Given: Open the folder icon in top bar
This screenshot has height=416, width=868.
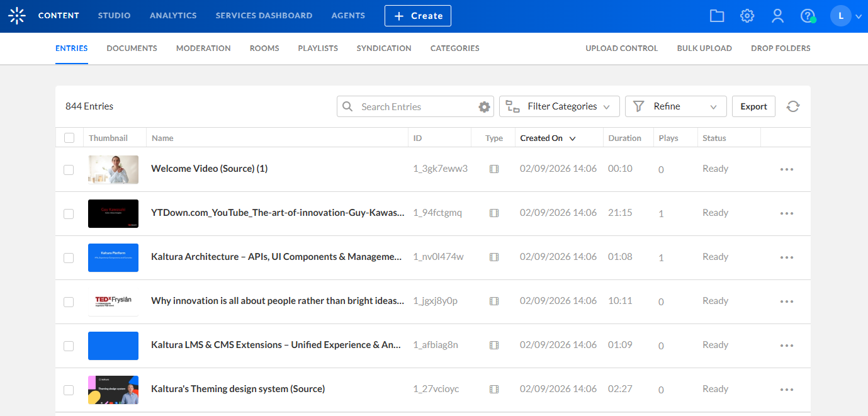Looking at the screenshot, I should (x=717, y=16).
